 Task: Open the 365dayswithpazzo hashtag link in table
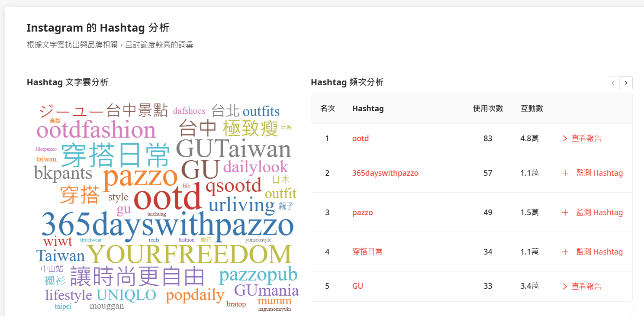coord(385,173)
